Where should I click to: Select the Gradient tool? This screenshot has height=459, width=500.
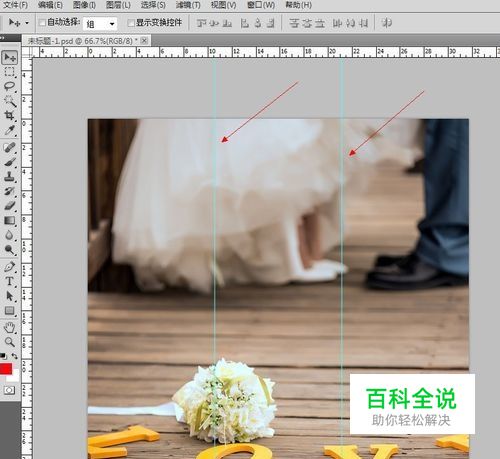tap(9, 220)
